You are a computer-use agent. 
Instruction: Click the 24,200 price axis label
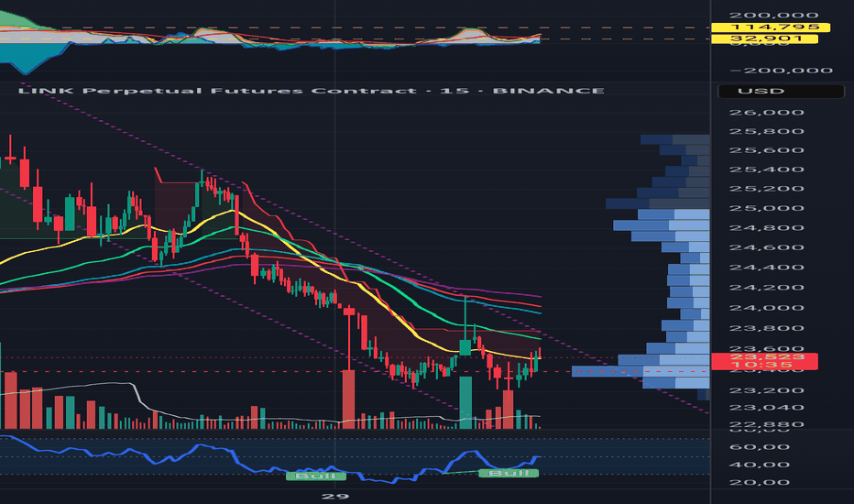point(767,288)
